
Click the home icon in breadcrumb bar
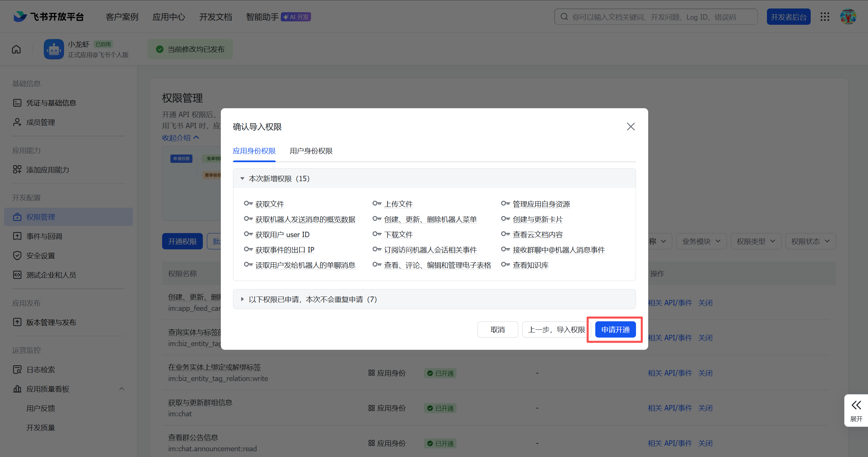coord(16,49)
